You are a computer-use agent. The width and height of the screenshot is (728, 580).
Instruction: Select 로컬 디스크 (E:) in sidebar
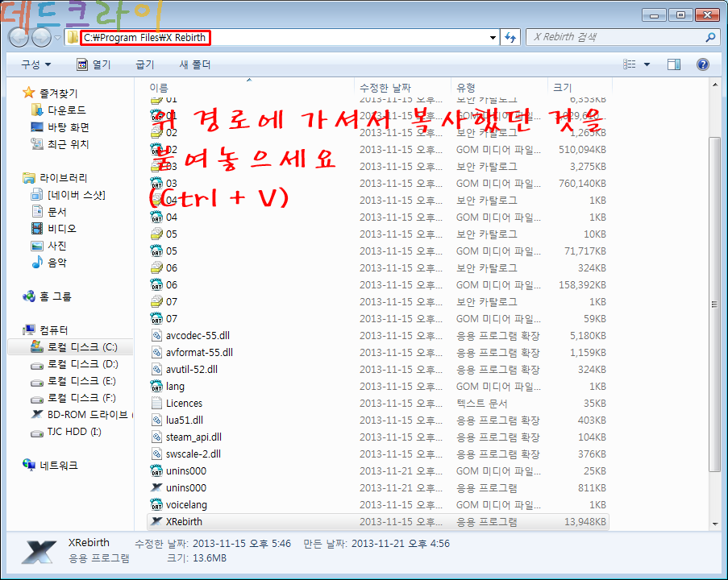[x=81, y=381]
